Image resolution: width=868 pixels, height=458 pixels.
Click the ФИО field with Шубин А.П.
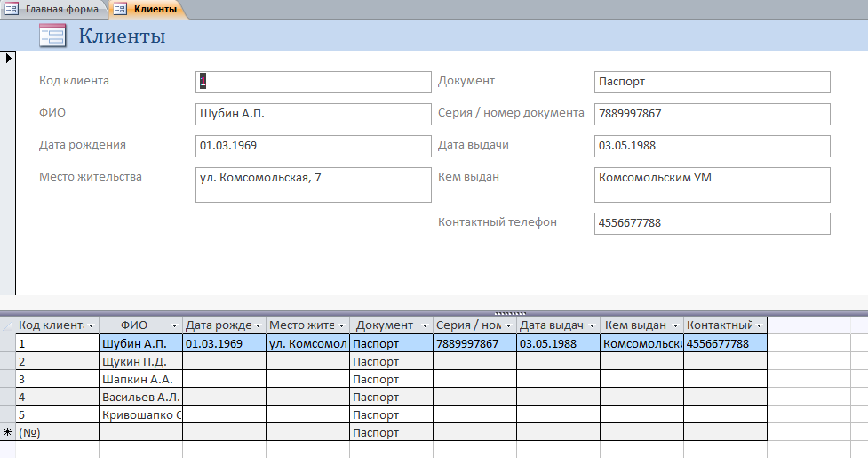pos(314,114)
